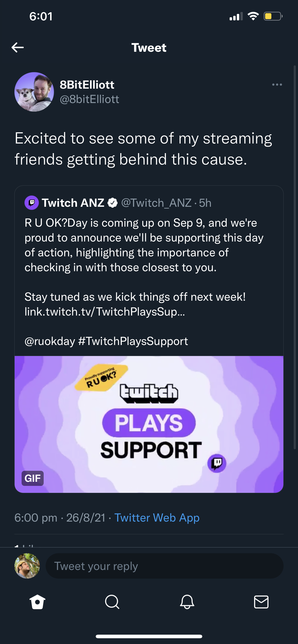Open the Notifications bell tab
This screenshot has height=644, width=298.
[x=187, y=602]
